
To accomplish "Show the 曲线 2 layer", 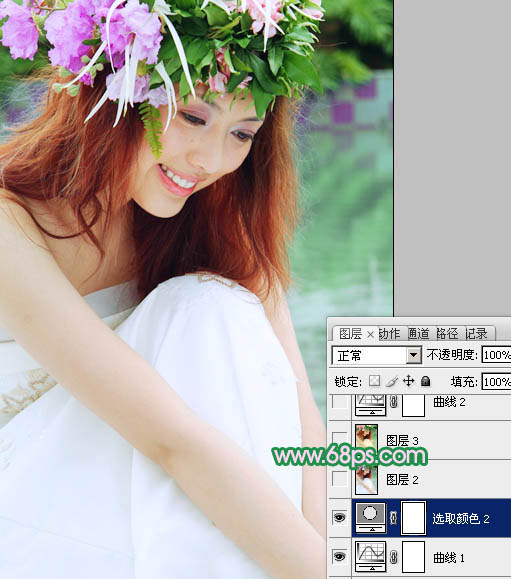I will pos(339,402).
